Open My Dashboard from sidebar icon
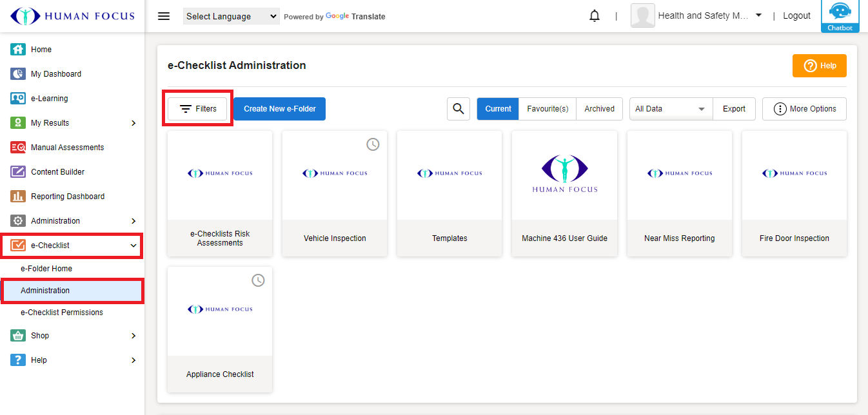The image size is (868, 415). 18,74
